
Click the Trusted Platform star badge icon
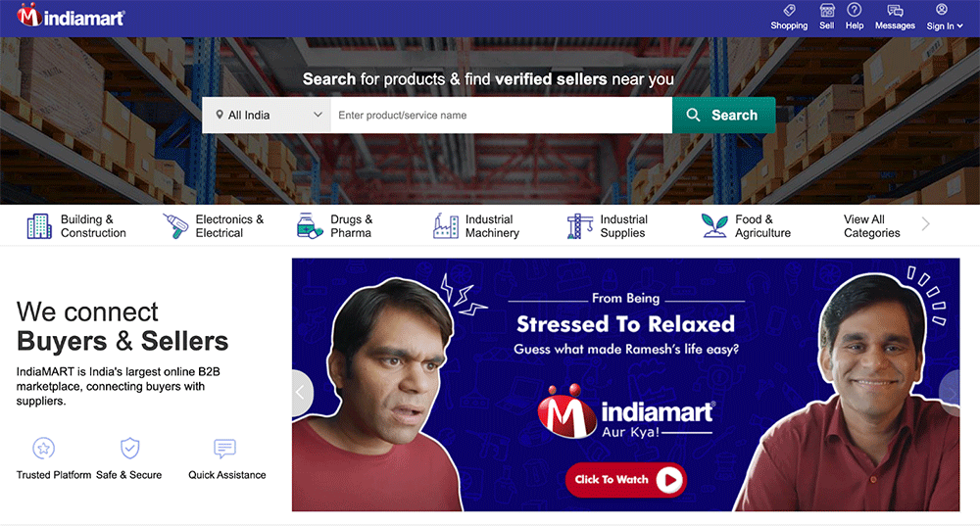pyautogui.click(x=44, y=448)
